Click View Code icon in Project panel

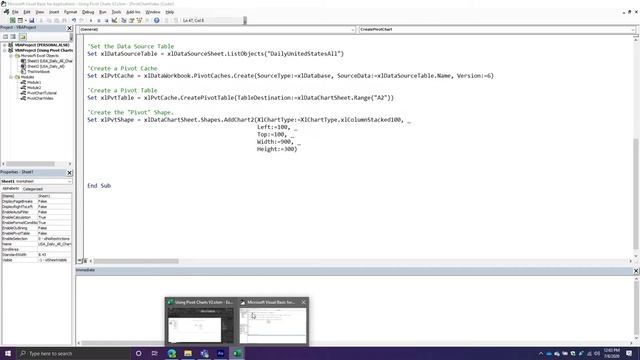pos(5,37)
